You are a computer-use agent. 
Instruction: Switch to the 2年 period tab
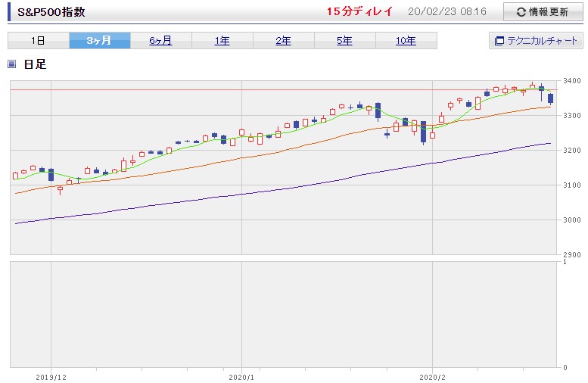284,41
